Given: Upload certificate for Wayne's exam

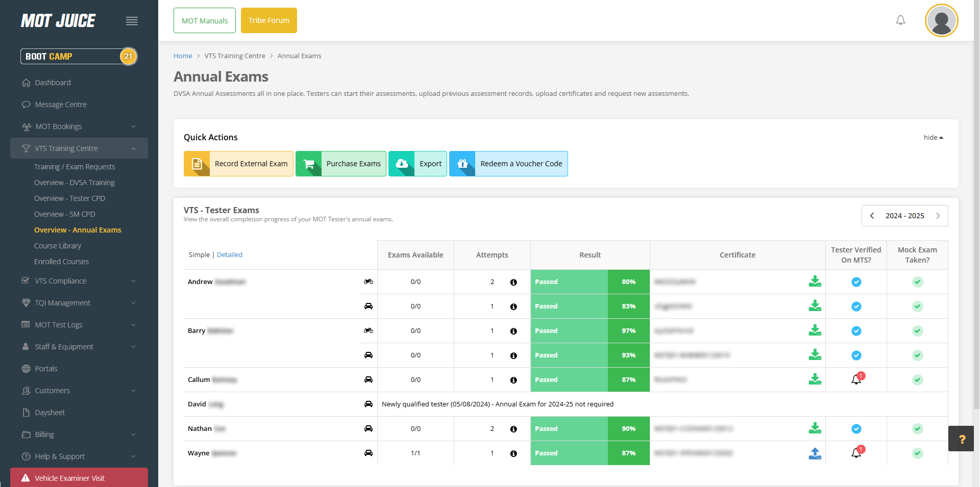Looking at the screenshot, I should click(x=815, y=453).
